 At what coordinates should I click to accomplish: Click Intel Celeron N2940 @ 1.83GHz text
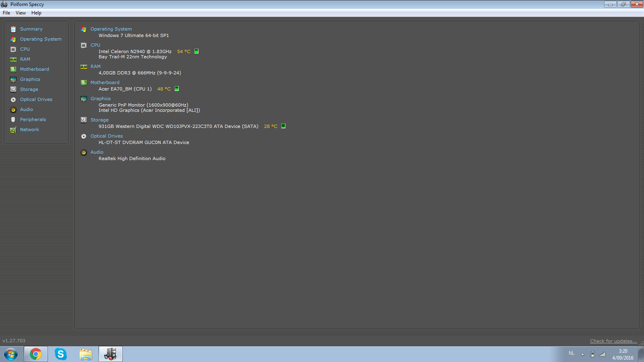[135, 51]
